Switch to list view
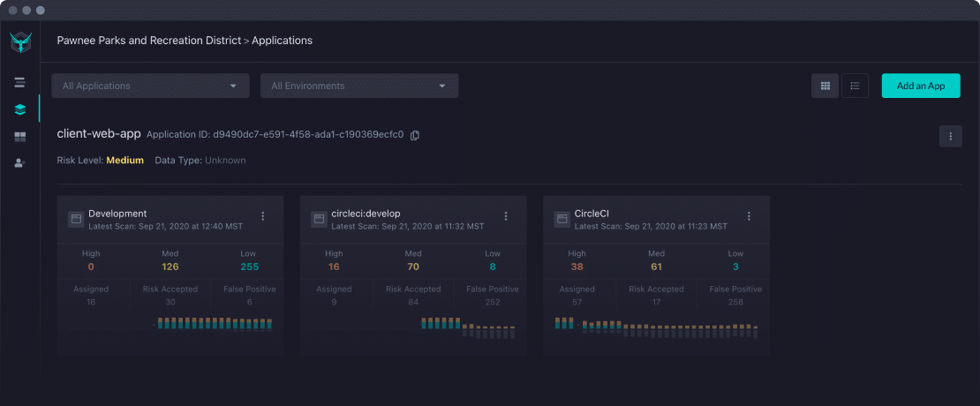Viewport: 980px width, 406px height. point(855,86)
